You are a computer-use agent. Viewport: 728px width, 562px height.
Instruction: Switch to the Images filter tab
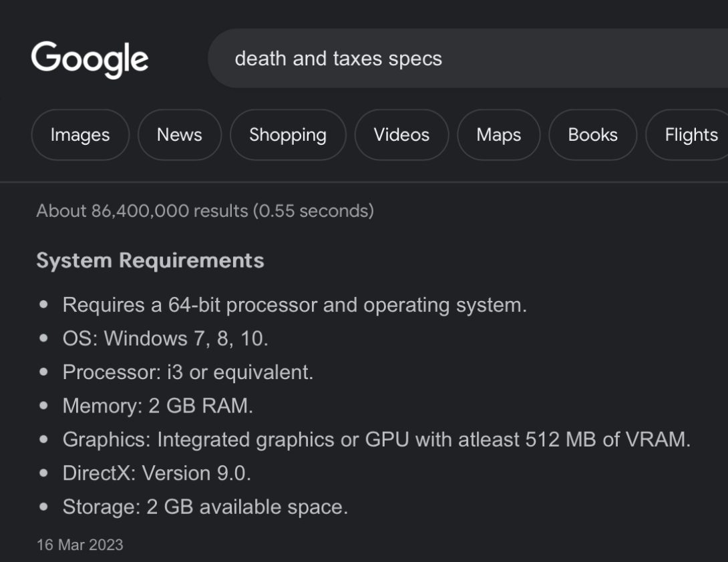(x=80, y=135)
